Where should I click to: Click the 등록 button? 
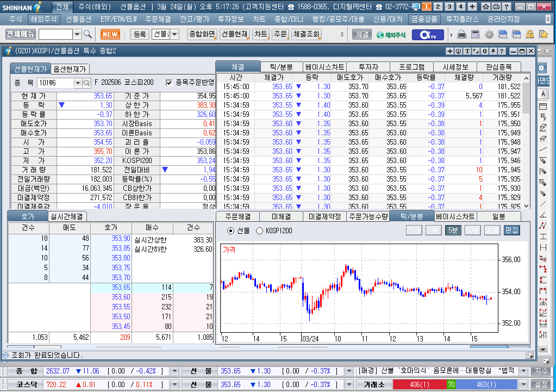[x=140, y=34]
